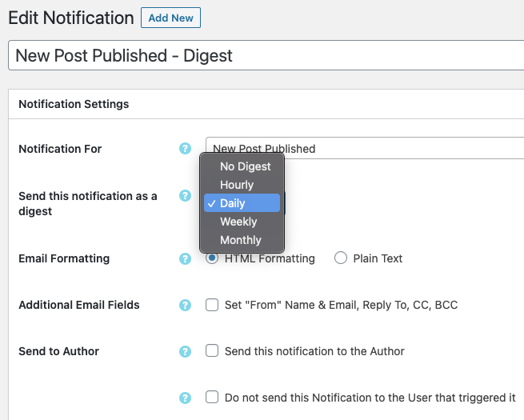Click help icon for Email Formatting

pos(185,258)
